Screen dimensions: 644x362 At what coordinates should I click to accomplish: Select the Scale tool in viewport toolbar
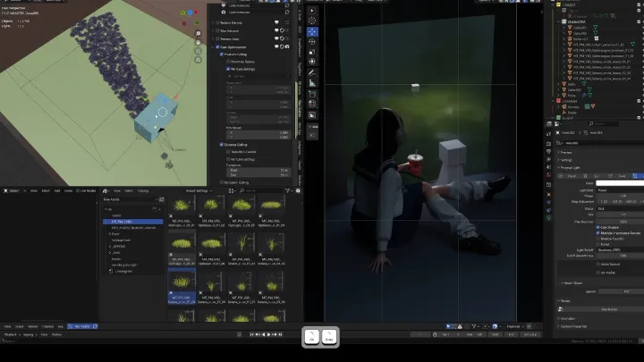pos(312,52)
